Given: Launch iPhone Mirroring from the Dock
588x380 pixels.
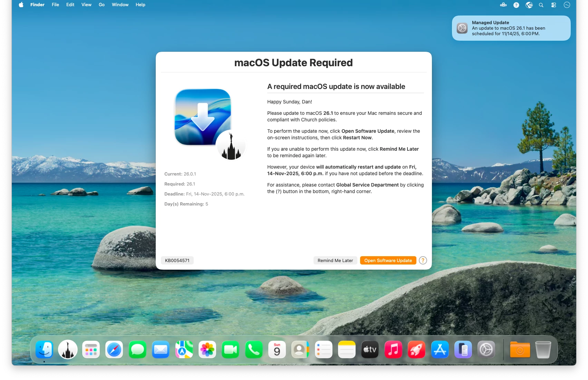Looking at the screenshot, I should (463, 350).
